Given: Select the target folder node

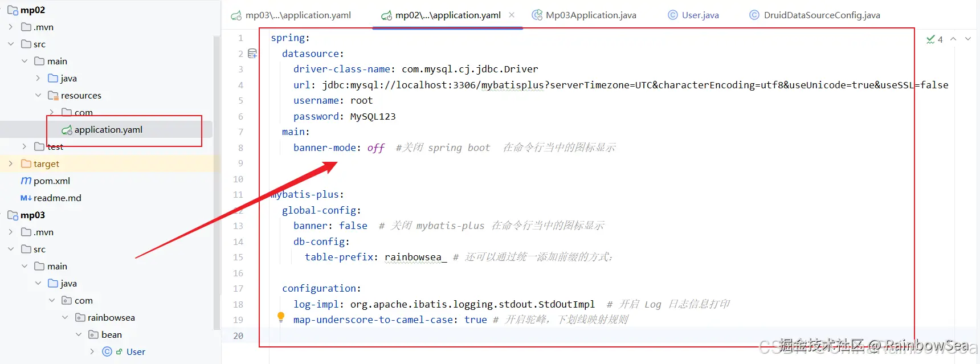Looking at the screenshot, I should pos(46,164).
